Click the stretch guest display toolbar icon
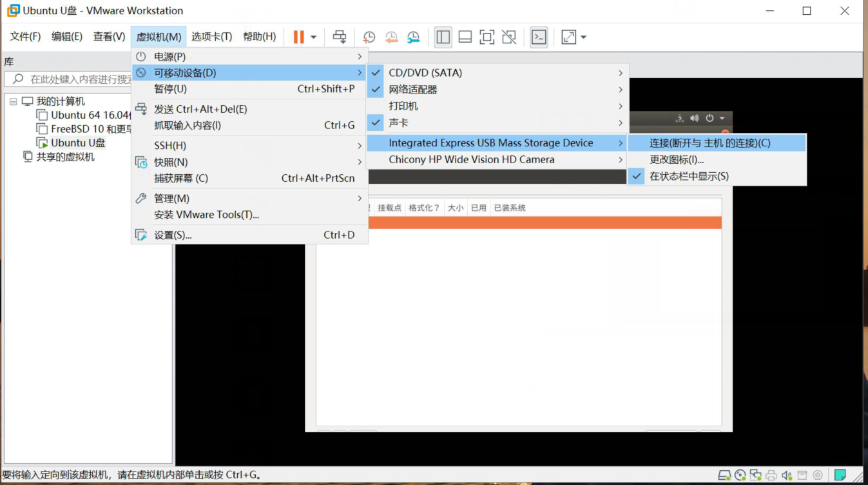Viewport: 868px width, 485px height. pos(568,37)
